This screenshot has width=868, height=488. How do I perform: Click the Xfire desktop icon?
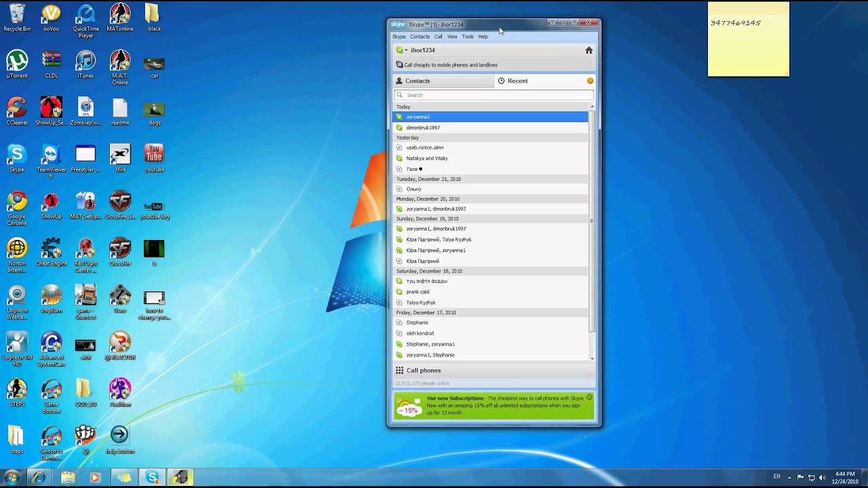click(x=120, y=159)
